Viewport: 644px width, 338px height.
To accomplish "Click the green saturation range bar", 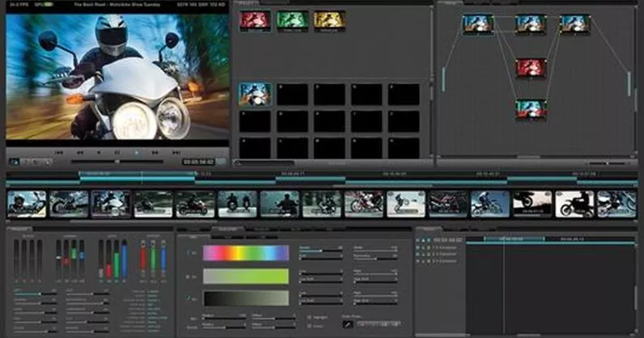I will coord(246,277).
